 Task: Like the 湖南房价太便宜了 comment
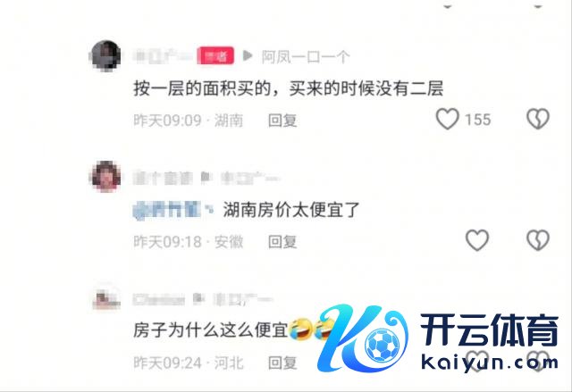(477, 240)
